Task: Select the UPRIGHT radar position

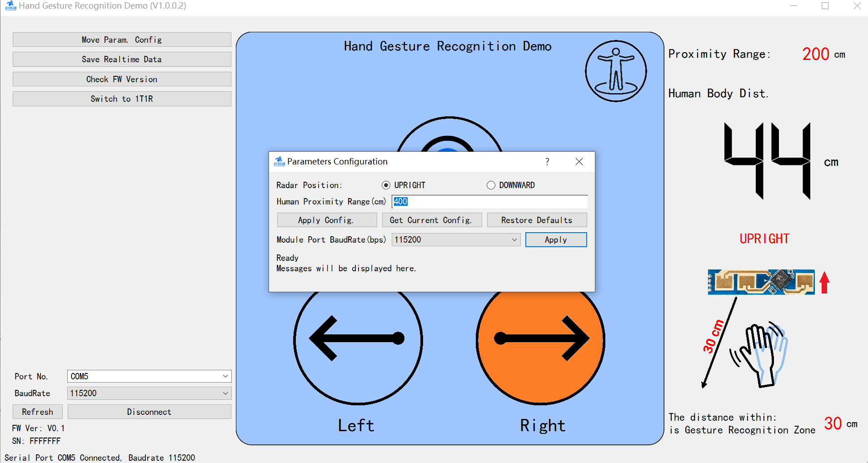Action: pyautogui.click(x=386, y=185)
